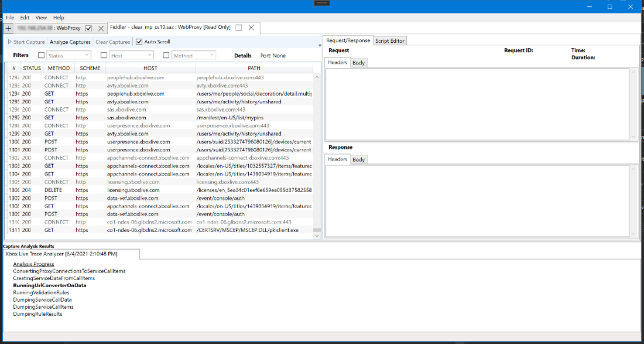Viewport: 644px width, 344px height.
Task: Open the Request Body tab
Action: click(x=358, y=63)
